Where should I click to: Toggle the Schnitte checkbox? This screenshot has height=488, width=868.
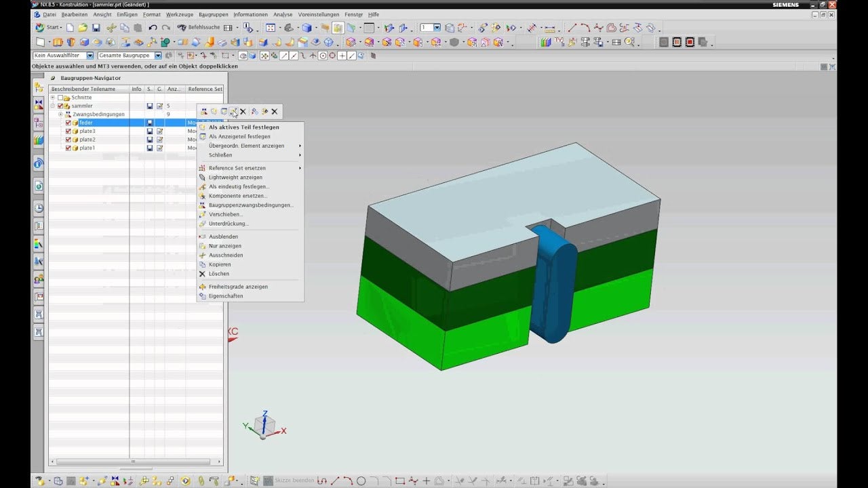(x=60, y=98)
